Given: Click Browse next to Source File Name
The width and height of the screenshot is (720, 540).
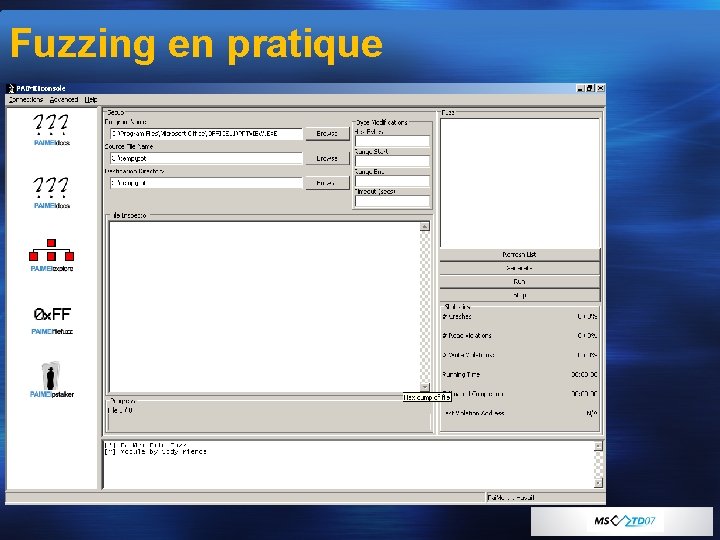Looking at the screenshot, I should (327, 158).
